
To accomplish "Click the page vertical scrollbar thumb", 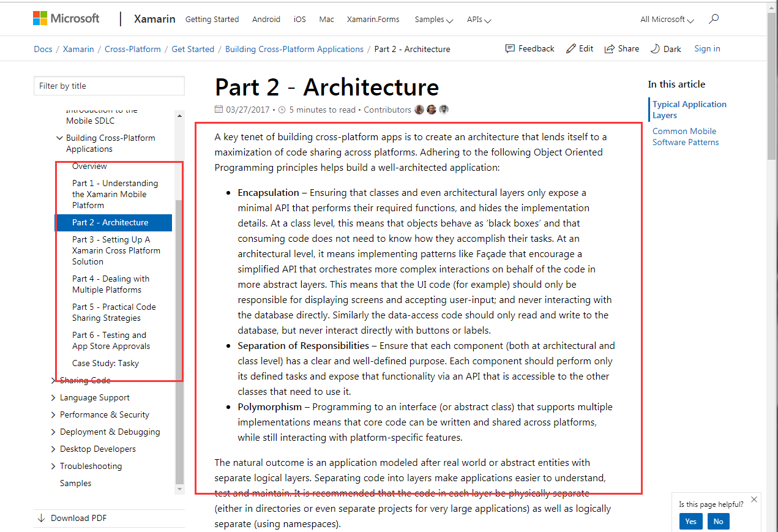I will (771, 86).
